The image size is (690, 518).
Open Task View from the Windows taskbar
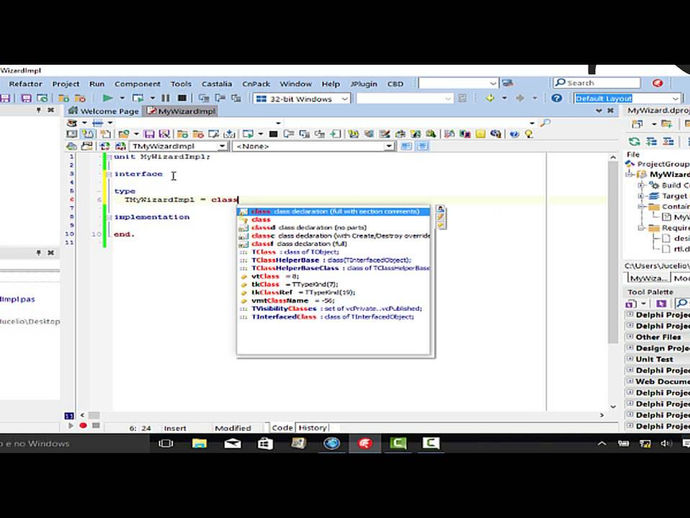(x=165, y=443)
